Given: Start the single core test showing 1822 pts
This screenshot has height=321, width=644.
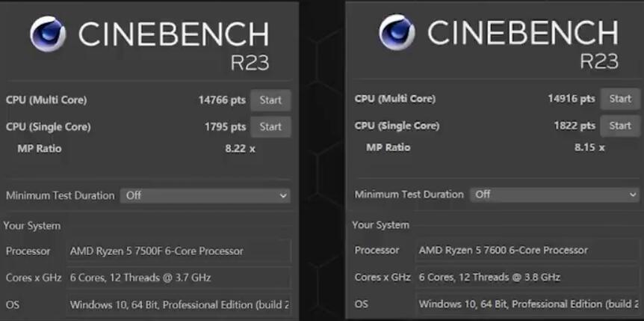Looking at the screenshot, I should coord(620,126).
